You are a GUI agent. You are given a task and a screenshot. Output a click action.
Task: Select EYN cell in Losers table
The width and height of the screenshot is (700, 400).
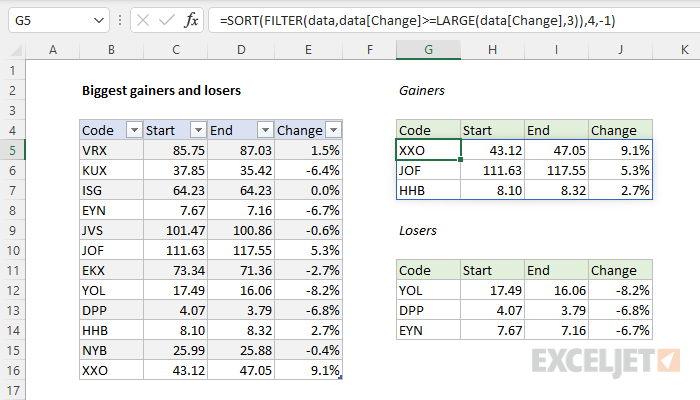tap(429, 330)
